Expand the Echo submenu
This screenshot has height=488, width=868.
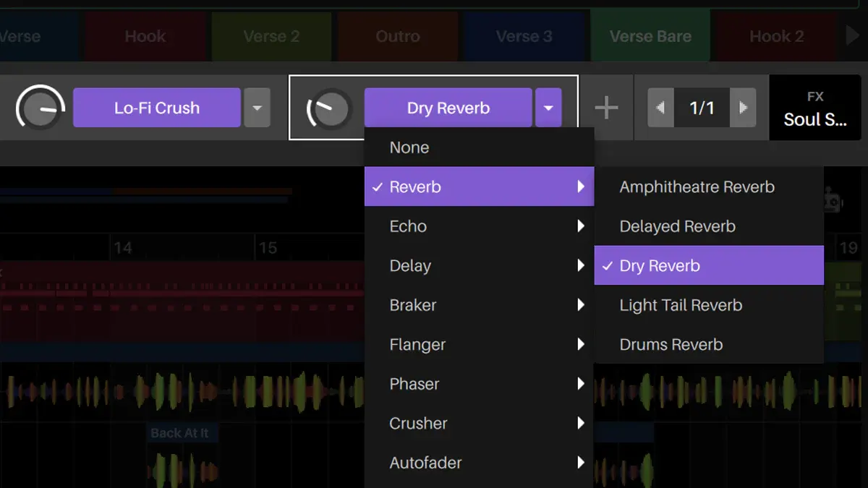[479, 226]
